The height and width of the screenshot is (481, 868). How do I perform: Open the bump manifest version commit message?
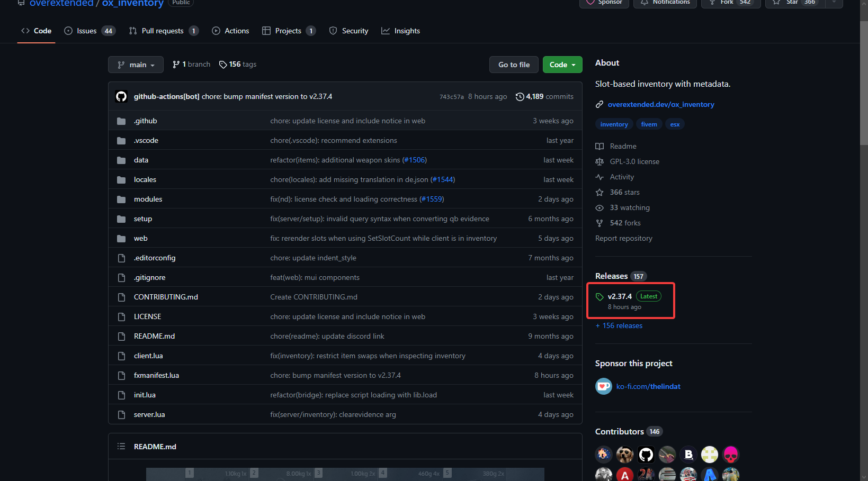(x=267, y=96)
